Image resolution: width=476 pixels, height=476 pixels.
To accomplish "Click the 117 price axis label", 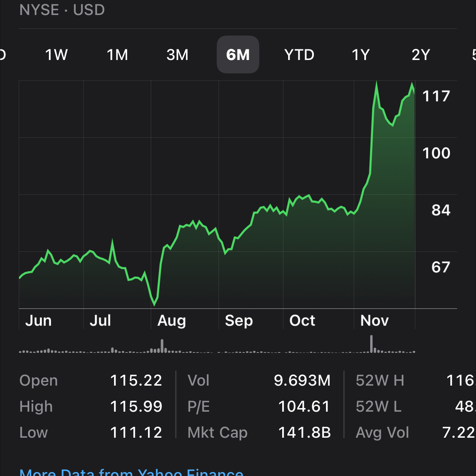I will [x=436, y=96].
